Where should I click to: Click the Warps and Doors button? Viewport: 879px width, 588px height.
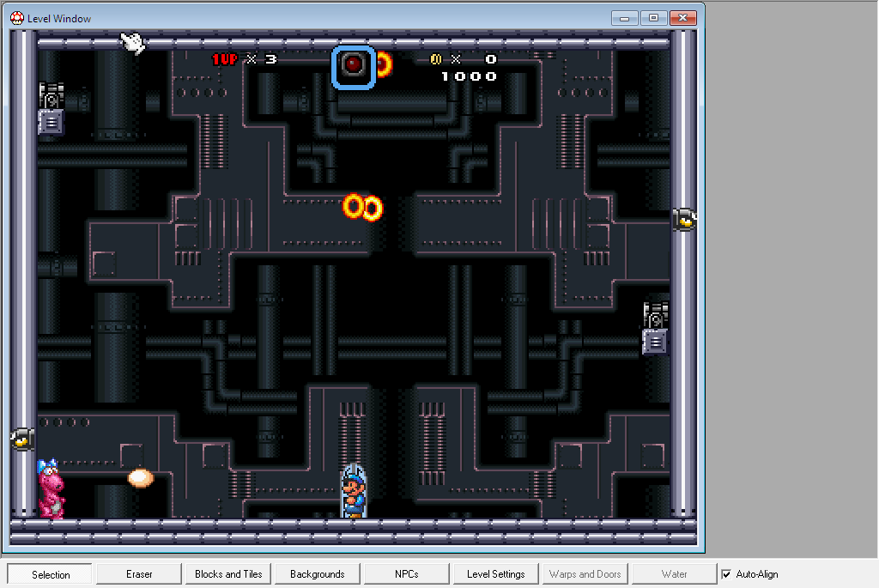pos(585,574)
